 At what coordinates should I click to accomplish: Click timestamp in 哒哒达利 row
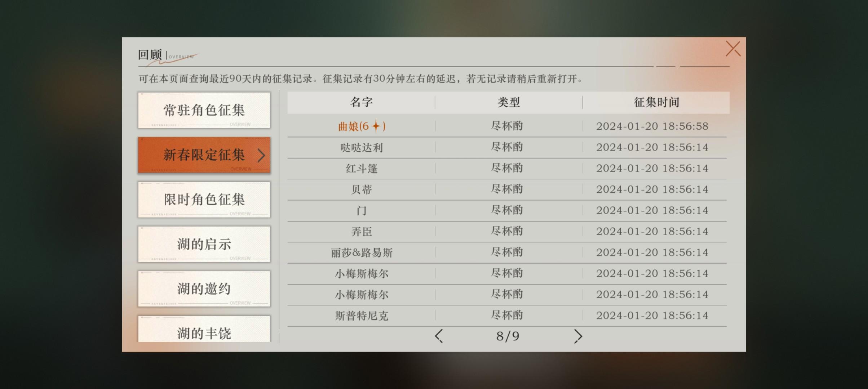[x=652, y=147]
